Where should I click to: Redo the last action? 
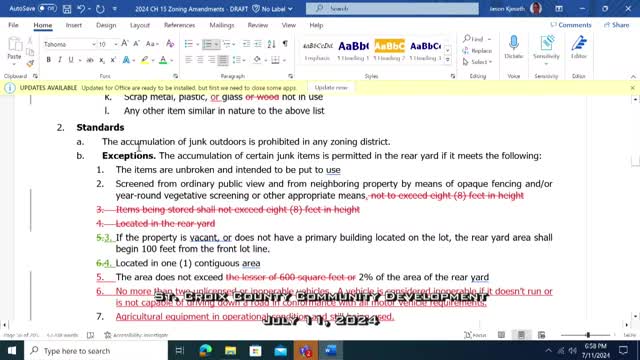(x=100, y=9)
